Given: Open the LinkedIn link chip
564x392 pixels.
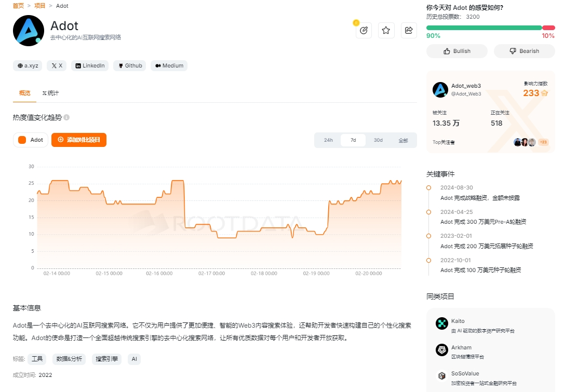Looking at the screenshot, I should (90, 65).
